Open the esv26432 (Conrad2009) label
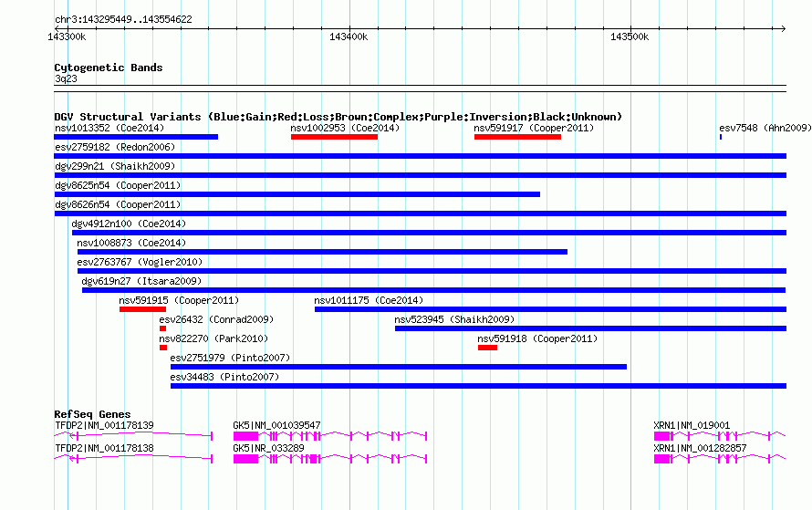Screen dimensions: 812x510 [x=216, y=319]
